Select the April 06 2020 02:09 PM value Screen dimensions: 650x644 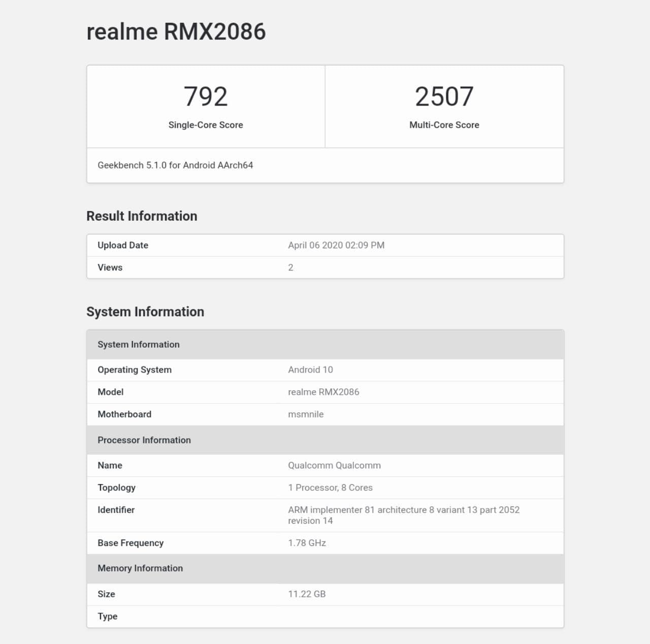point(336,245)
